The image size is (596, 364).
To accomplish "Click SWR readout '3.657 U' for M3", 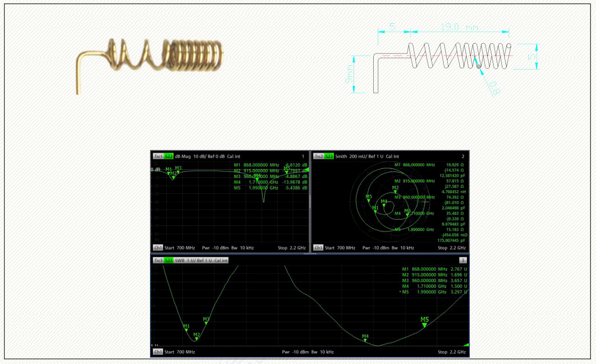I will pyautogui.click(x=459, y=280).
